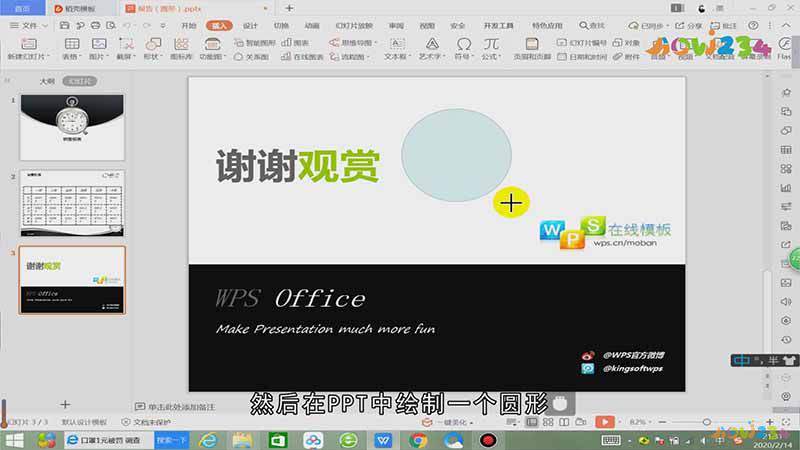Open the 功能图 function chart icon
The image size is (800, 450).
[211, 49]
